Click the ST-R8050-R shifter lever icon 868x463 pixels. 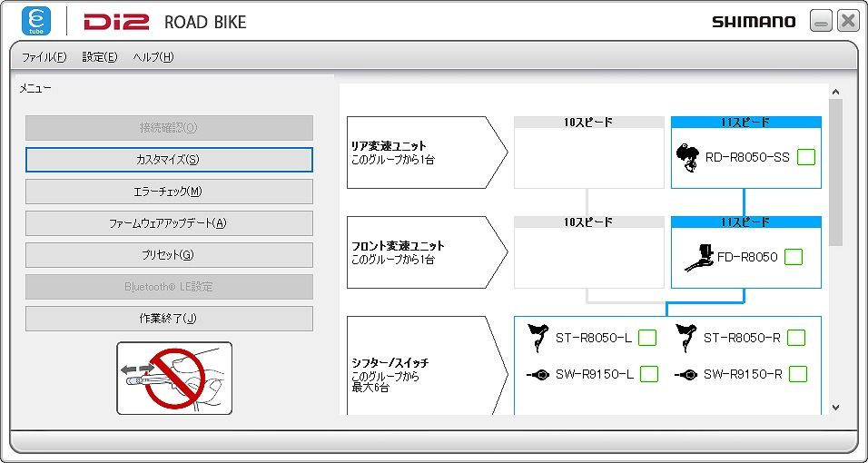(686, 338)
